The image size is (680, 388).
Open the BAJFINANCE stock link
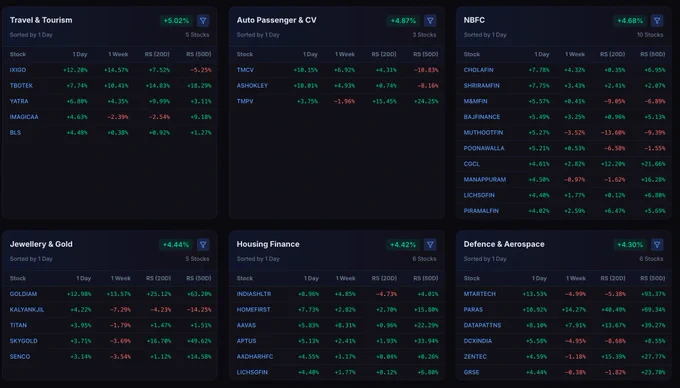[x=481, y=117]
